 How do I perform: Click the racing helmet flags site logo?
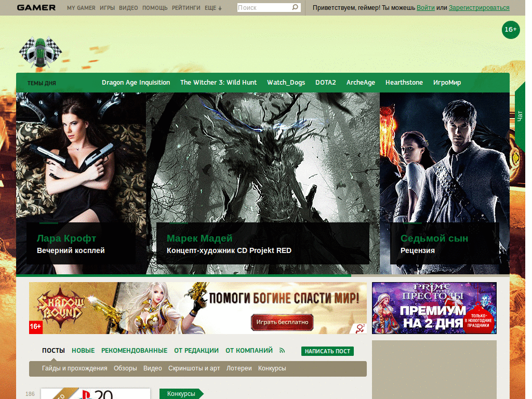pyautogui.click(x=41, y=52)
